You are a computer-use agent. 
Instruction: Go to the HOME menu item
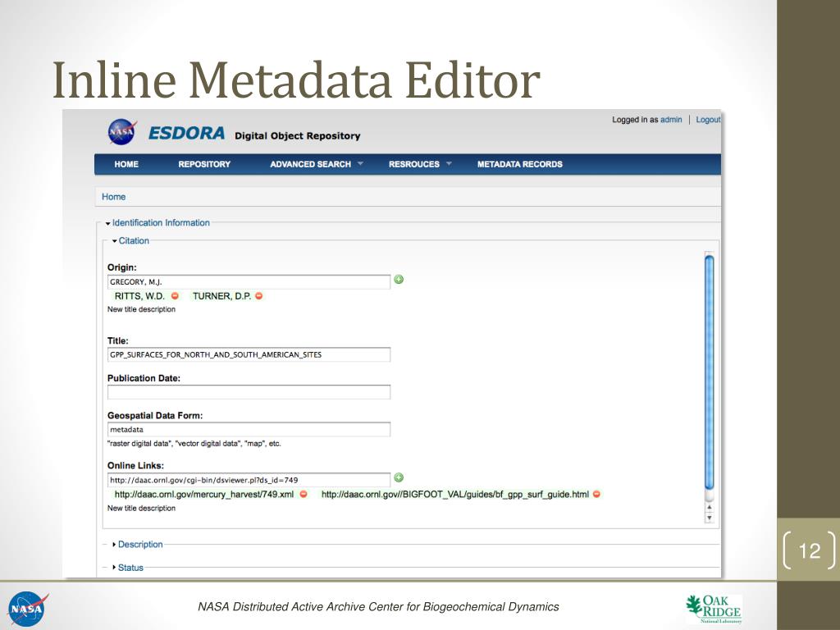[126, 164]
